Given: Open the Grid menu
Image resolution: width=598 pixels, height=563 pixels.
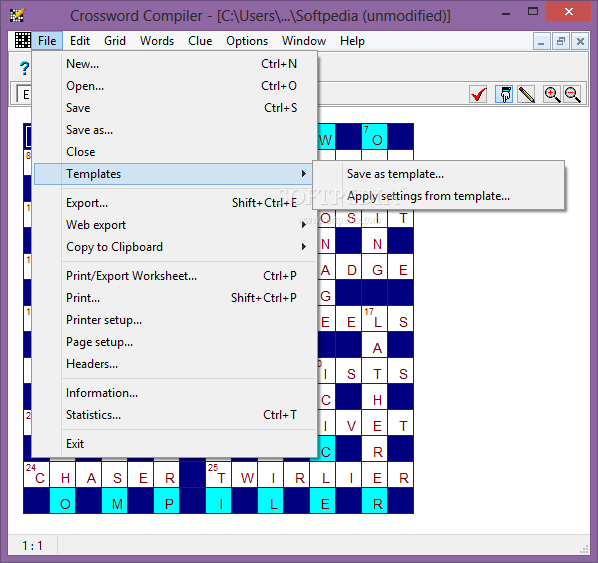Looking at the screenshot, I should 115,41.
